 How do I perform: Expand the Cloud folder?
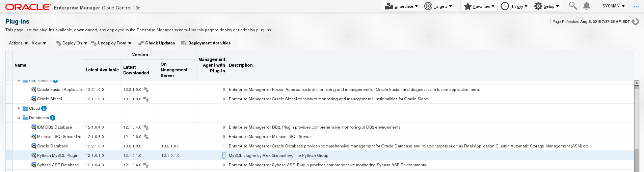[19, 108]
